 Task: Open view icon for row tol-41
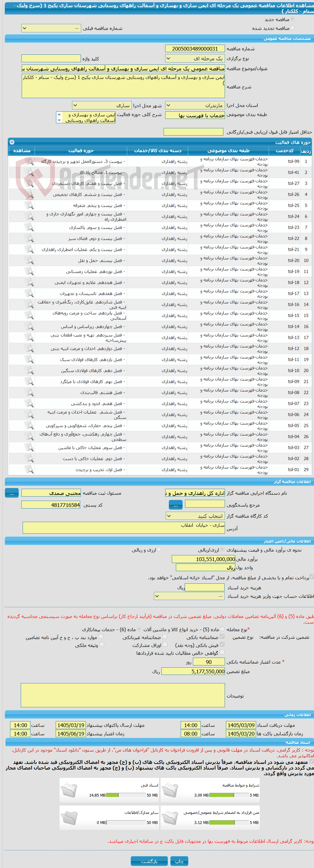point(29,173)
